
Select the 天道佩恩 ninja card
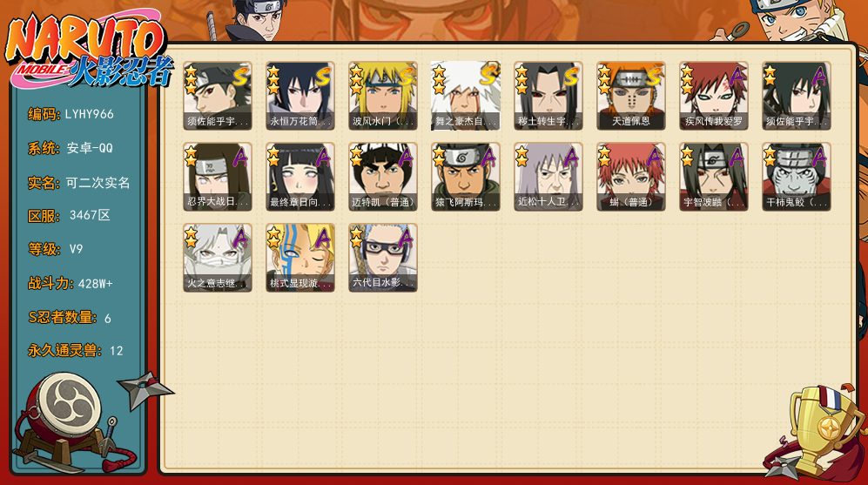pos(631,96)
